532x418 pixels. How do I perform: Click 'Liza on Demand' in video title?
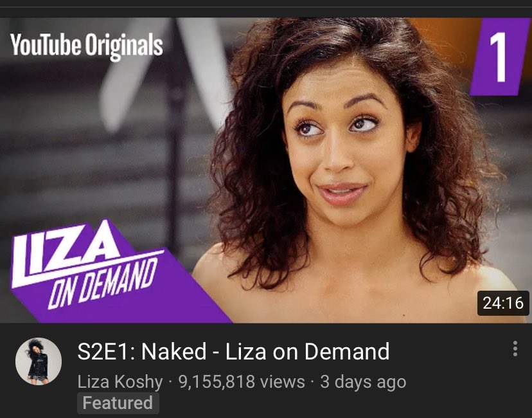click(307, 352)
